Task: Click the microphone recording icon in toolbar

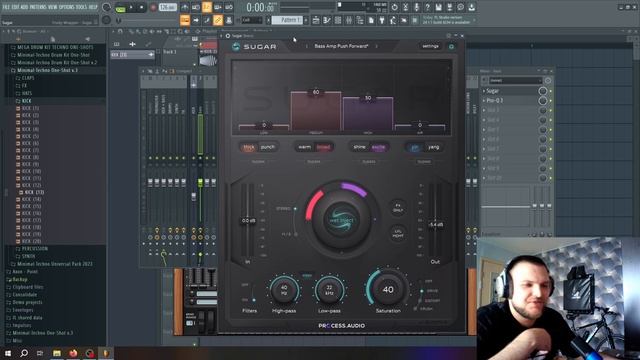Action: point(416,7)
